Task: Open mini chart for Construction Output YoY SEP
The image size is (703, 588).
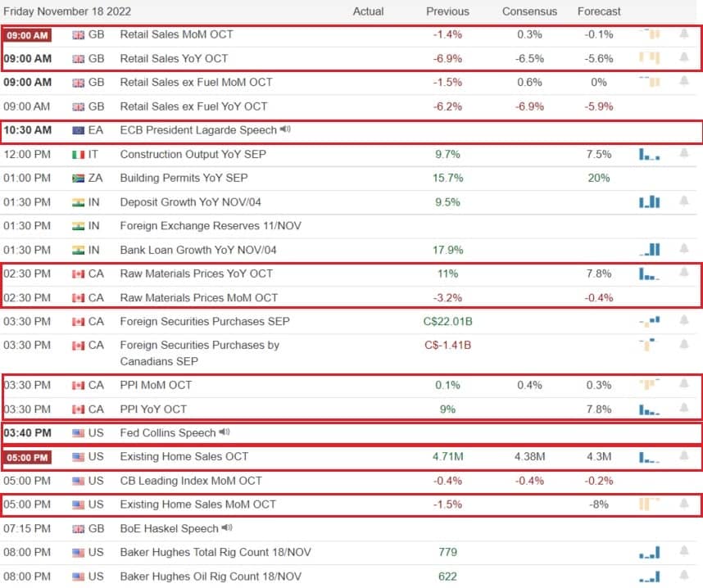Action: coord(649,154)
